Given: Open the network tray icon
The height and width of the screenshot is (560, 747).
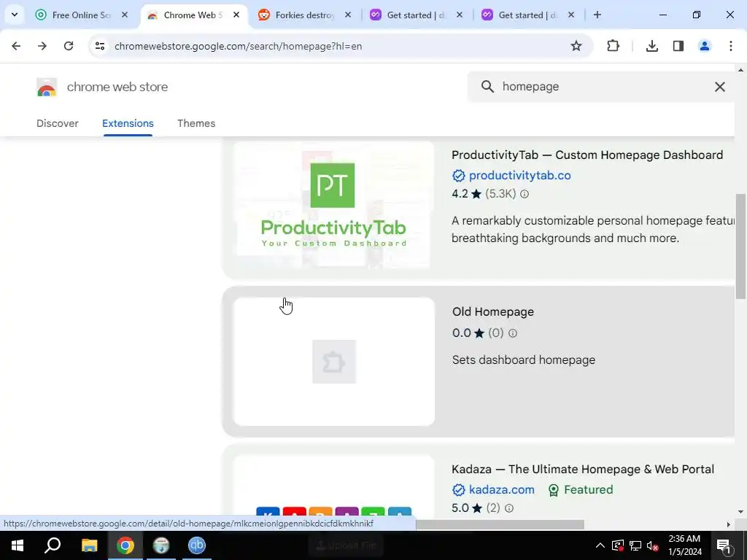Looking at the screenshot, I should [635, 545].
